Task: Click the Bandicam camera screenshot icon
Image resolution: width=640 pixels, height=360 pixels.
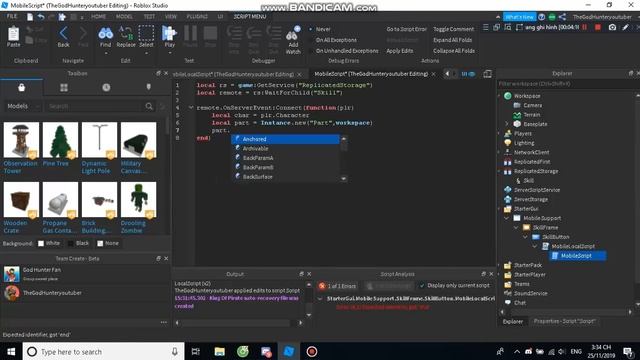Action: [x=612, y=27]
